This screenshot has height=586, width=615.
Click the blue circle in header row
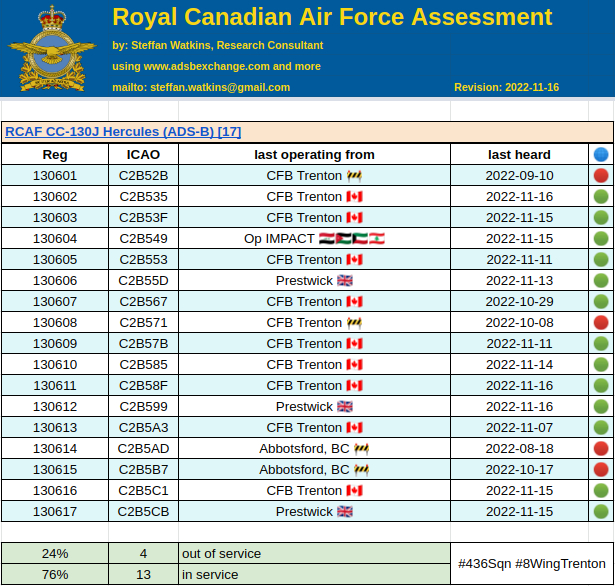(x=601, y=155)
